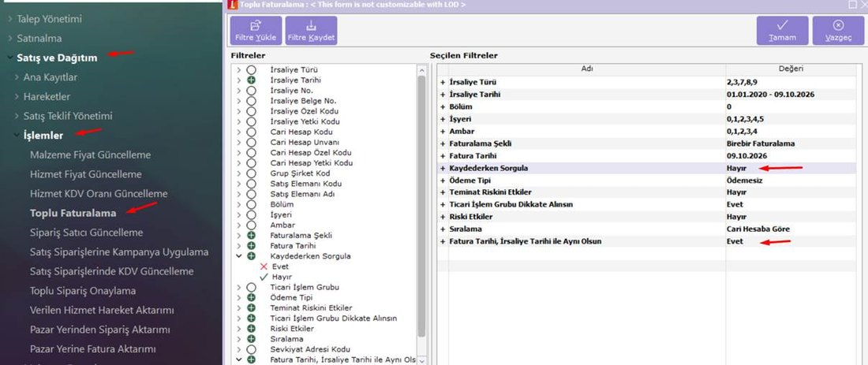Open Verilen Hizmet Hareket Aktarımı
868x365 pixels.
[102, 310]
